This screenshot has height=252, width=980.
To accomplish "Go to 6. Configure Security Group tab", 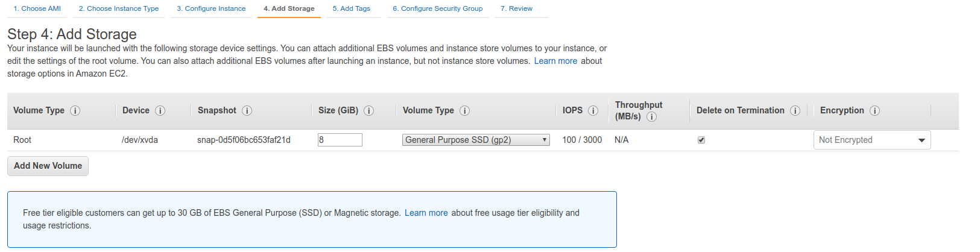I will coord(438,8).
